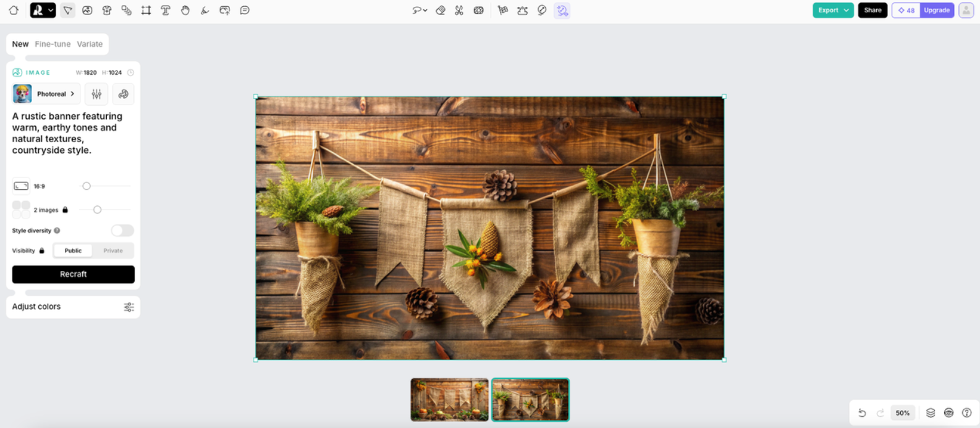
Task: Click the image count slider handle
Action: (x=97, y=210)
